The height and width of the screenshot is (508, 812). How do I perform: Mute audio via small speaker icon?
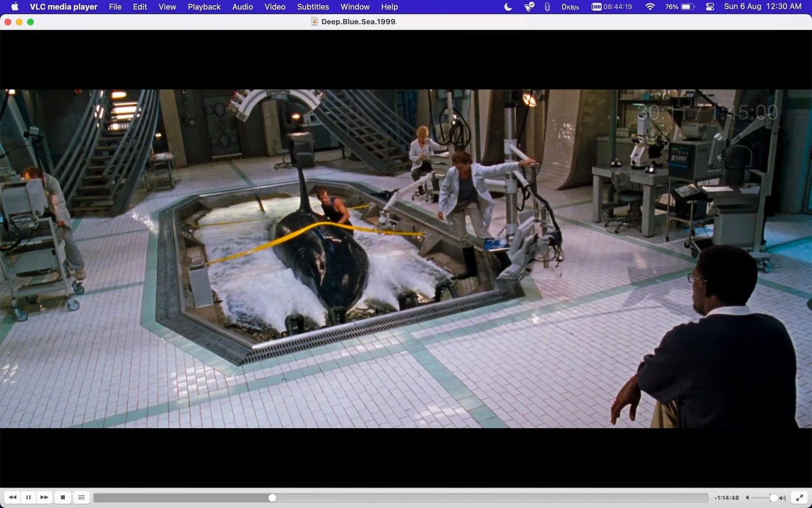tap(748, 498)
